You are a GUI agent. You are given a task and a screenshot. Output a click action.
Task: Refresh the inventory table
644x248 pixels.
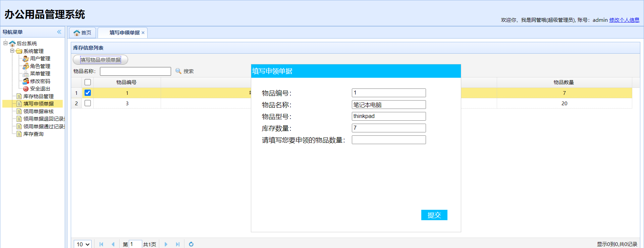click(191, 244)
